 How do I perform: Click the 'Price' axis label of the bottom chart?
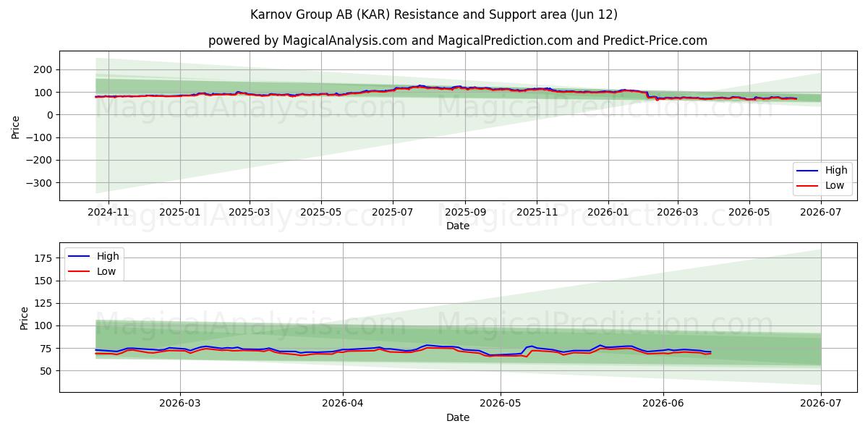click(25, 318)
